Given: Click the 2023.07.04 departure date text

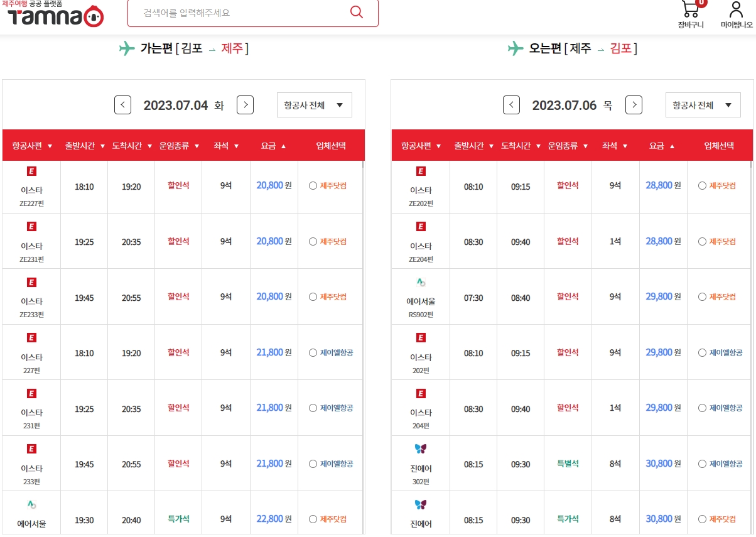Looking at the screenshot, I should 176,106.
